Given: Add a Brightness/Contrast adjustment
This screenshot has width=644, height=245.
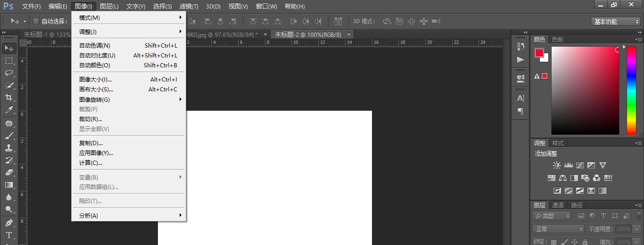Looking at the screenshot, I should coord(557,165).
